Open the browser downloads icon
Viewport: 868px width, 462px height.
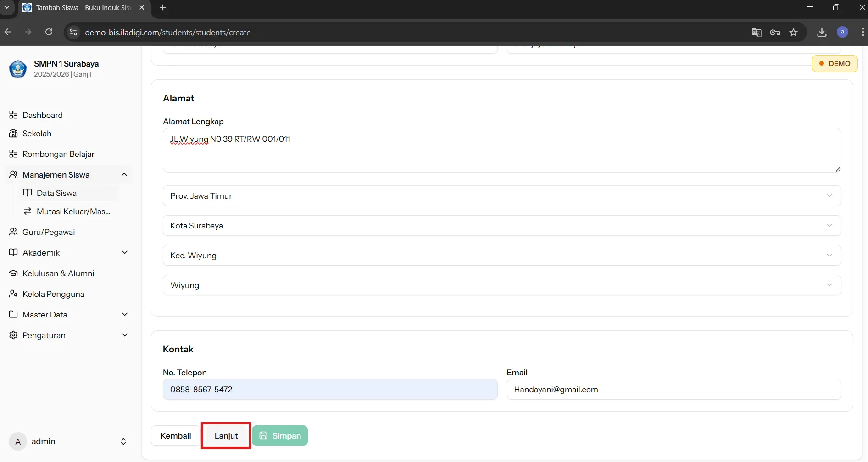(822, 32)
